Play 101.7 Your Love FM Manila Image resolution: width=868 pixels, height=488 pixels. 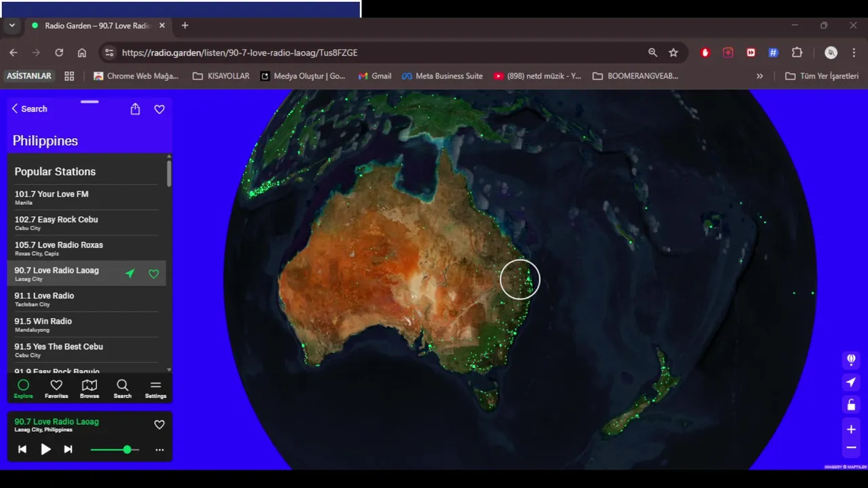86,197
